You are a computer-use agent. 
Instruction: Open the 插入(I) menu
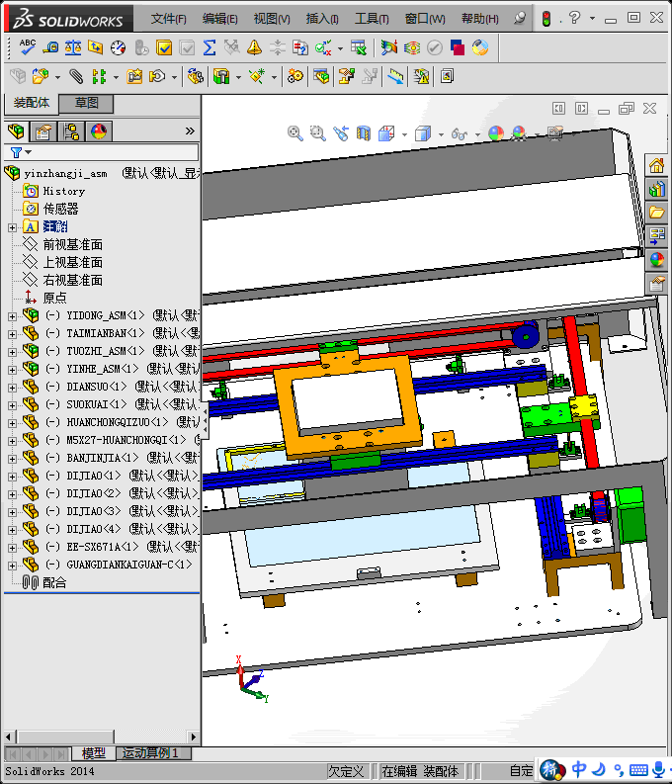(322, 19)
